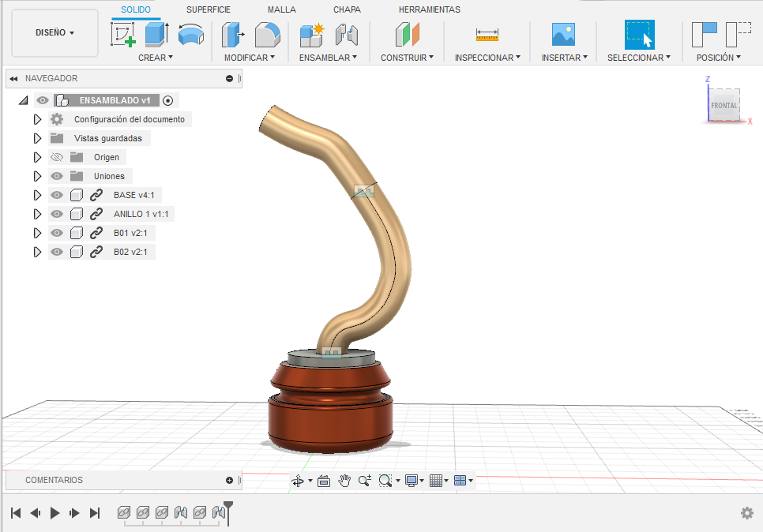Collapse the ENSAMBLADO v1 root node
This screenshot has width=763, height=532.
24,101
